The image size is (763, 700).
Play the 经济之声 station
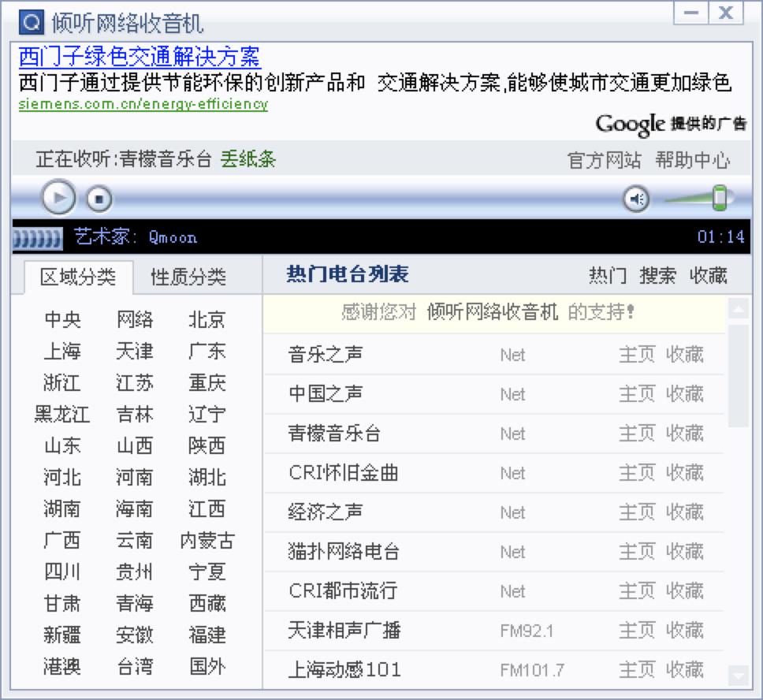[x=325, y=512]
